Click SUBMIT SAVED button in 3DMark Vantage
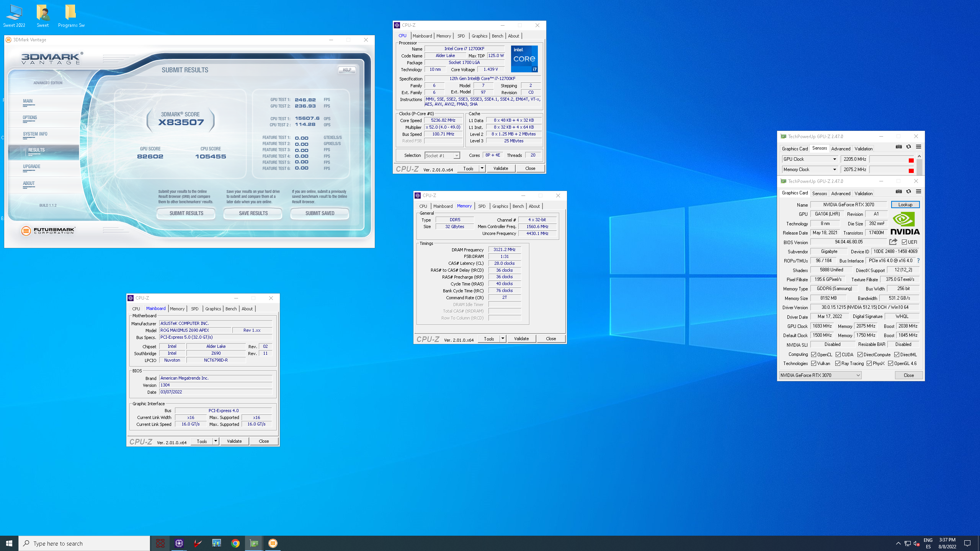 320,214
